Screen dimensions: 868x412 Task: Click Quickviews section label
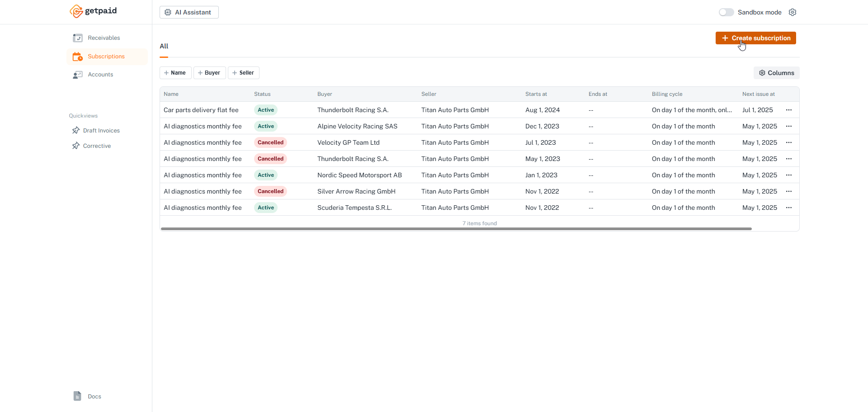pyautogui.click(x=83, y=116)
